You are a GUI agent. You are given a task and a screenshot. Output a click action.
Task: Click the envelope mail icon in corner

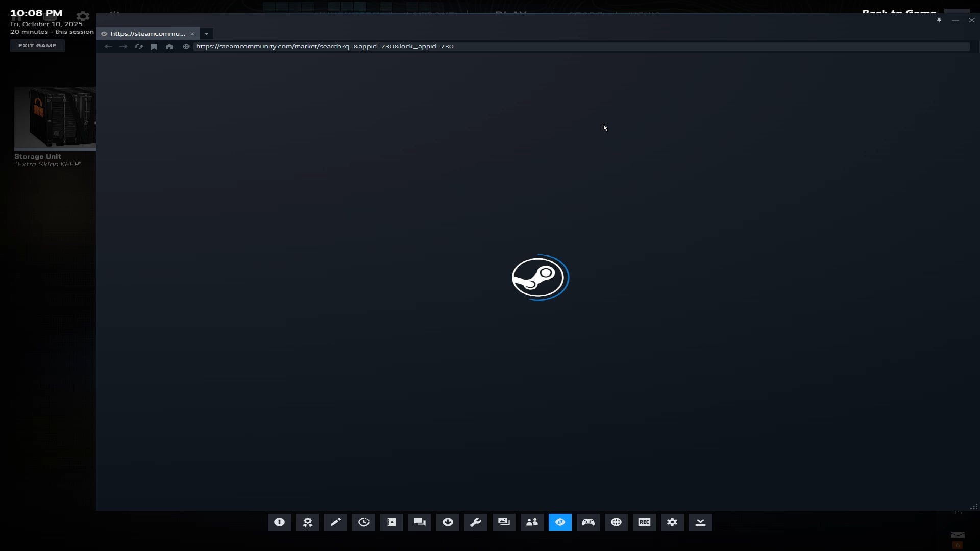click(x=958, y=535)
